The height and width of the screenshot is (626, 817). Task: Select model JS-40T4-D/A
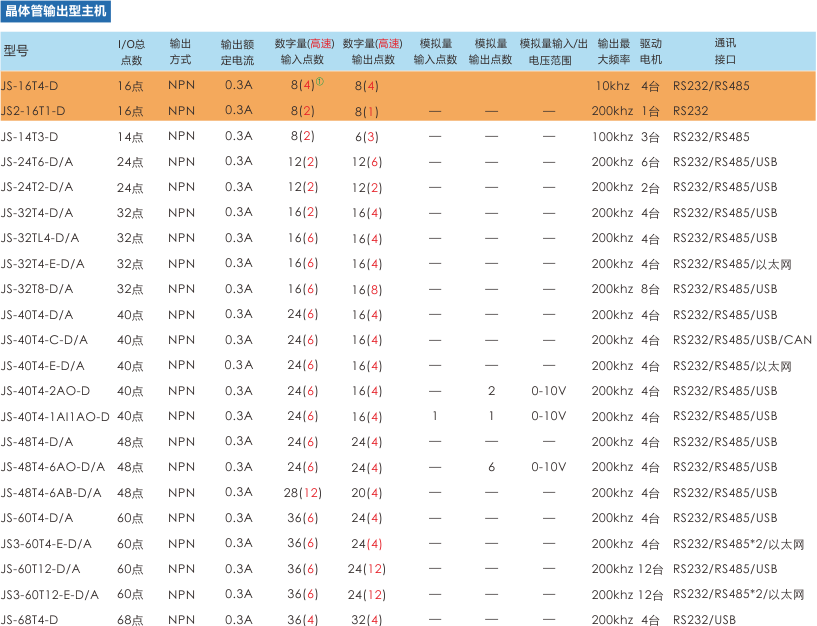37,314
